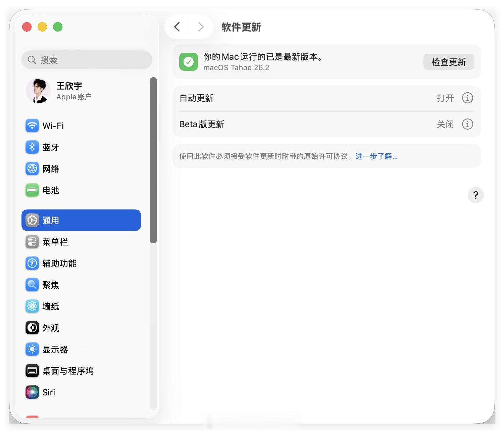Select 蓝牙 in the sidebar
This screenshot has height=433, width=504.
click(x=81, y=147)
